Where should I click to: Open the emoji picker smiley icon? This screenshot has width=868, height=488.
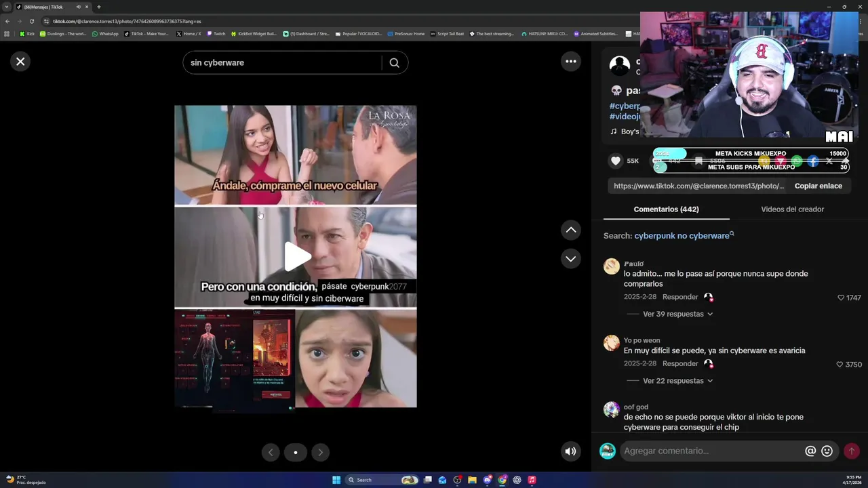click(x=827, y=451)
